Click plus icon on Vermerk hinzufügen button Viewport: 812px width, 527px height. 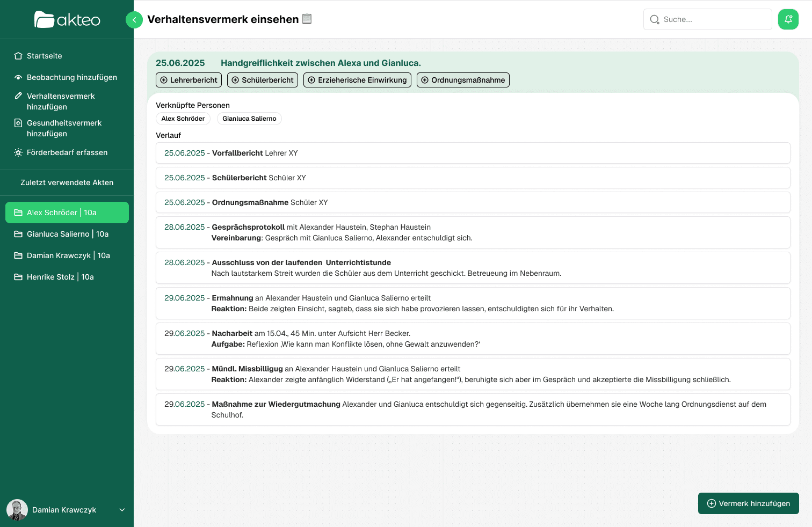click(712, 503)
